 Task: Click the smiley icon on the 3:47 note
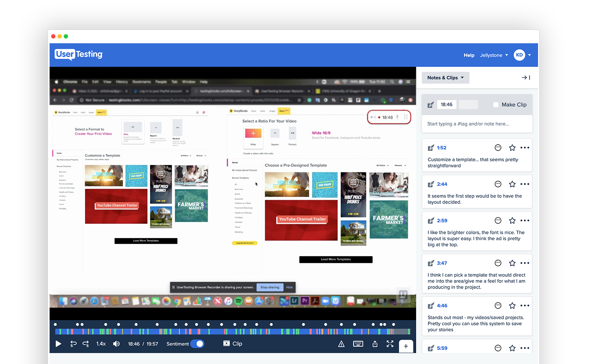coord(498,263)
